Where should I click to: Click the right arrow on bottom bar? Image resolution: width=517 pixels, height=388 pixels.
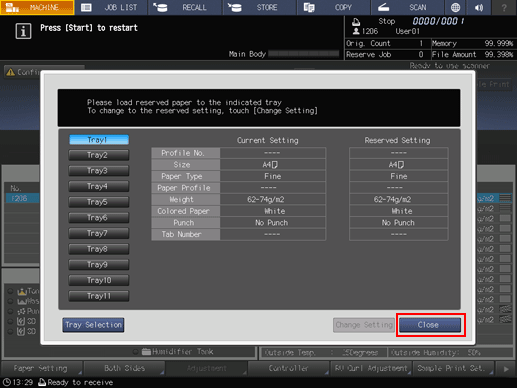506,369
